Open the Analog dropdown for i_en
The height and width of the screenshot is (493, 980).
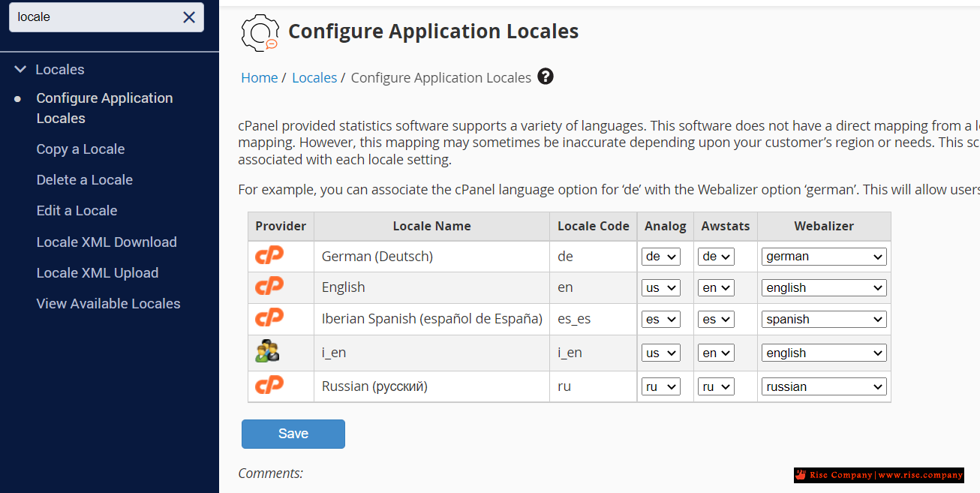click(660, 353)
